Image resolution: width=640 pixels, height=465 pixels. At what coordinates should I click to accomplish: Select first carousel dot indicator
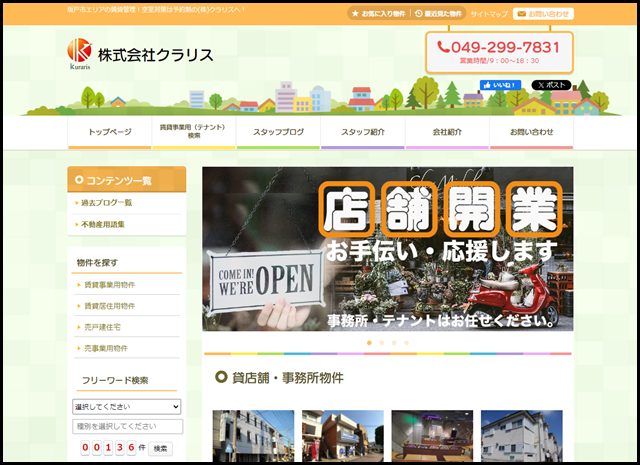(369, 343)
